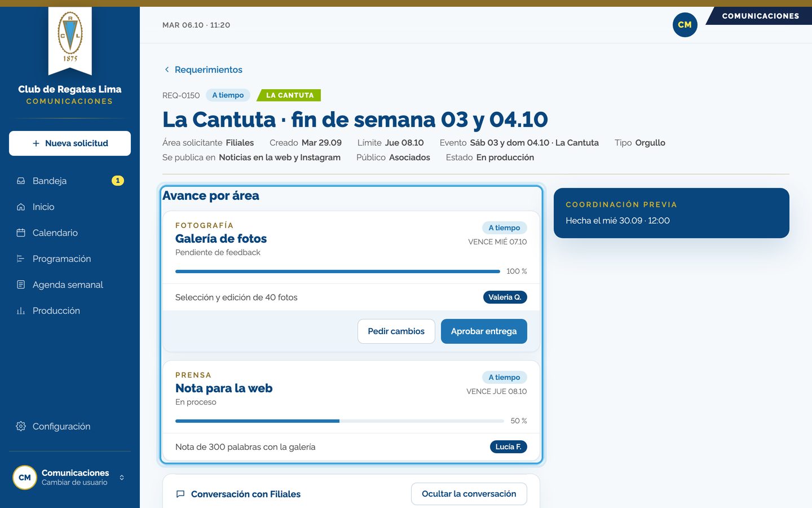The width and height of the screenshot is (812, 508).
Task: Click the Lucía F. assignee chip
Action: 509,447
